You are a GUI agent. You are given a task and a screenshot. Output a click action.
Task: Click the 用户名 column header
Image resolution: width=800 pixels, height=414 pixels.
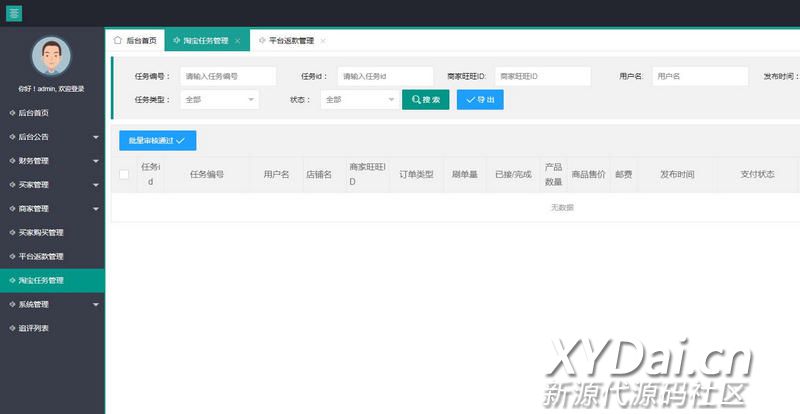point(277,174)
